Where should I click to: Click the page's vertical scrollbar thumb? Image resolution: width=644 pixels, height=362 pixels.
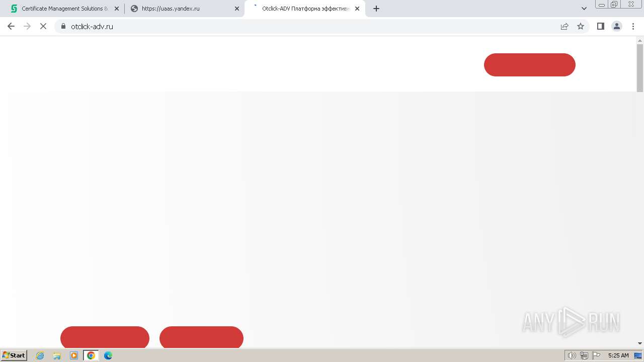(x=640, y=68)
